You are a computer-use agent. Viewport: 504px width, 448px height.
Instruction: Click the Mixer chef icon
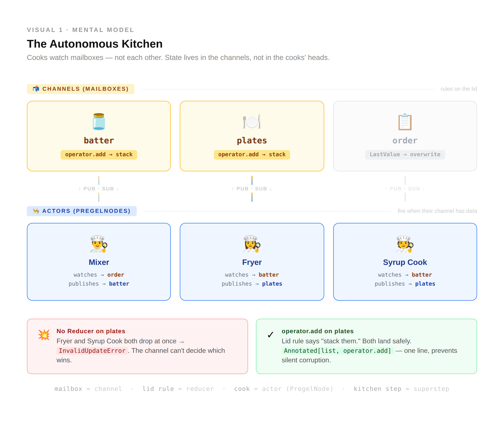click(99, 244)
